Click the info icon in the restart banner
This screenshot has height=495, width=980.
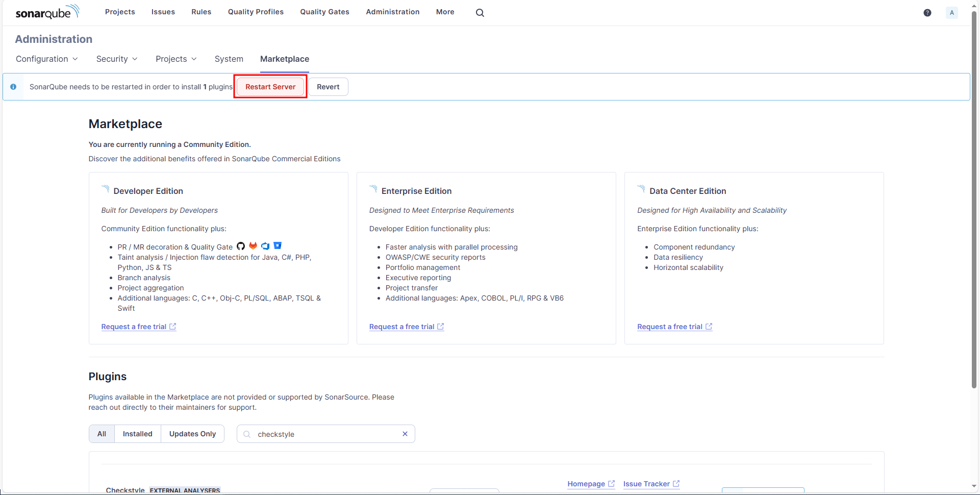[x=13, y=87]
